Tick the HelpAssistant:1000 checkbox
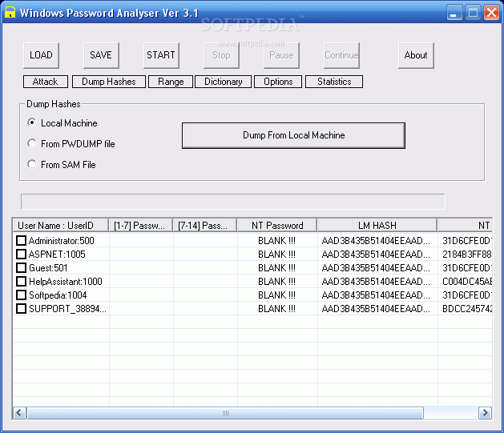The height and width of the screenshot is (433, 504). click(21, 282)
